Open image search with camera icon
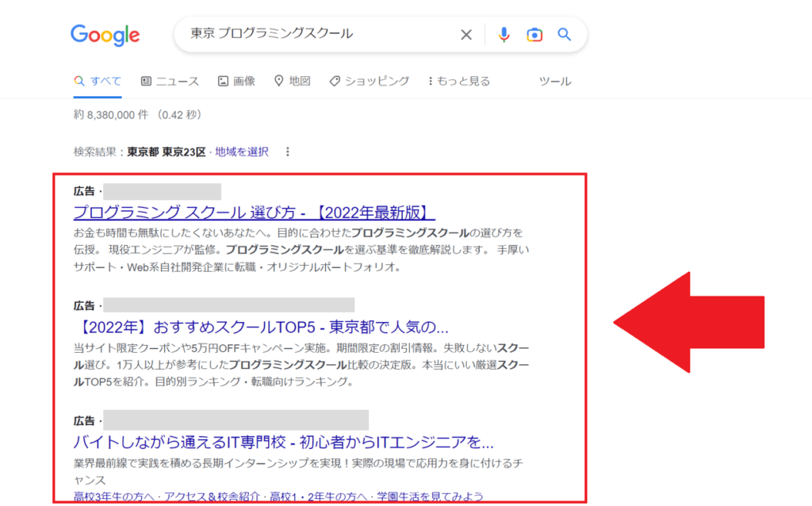Screen dimensions: 812x506 tap(534, 35)
